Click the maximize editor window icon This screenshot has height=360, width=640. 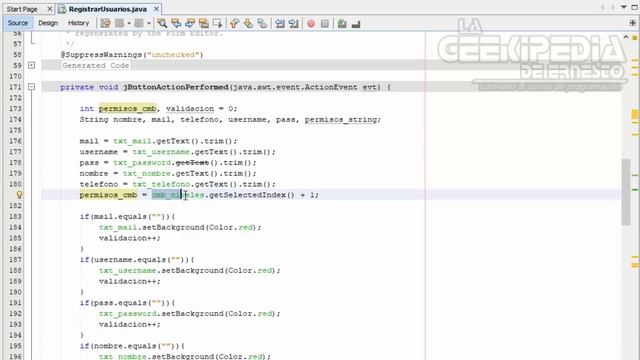634,7
